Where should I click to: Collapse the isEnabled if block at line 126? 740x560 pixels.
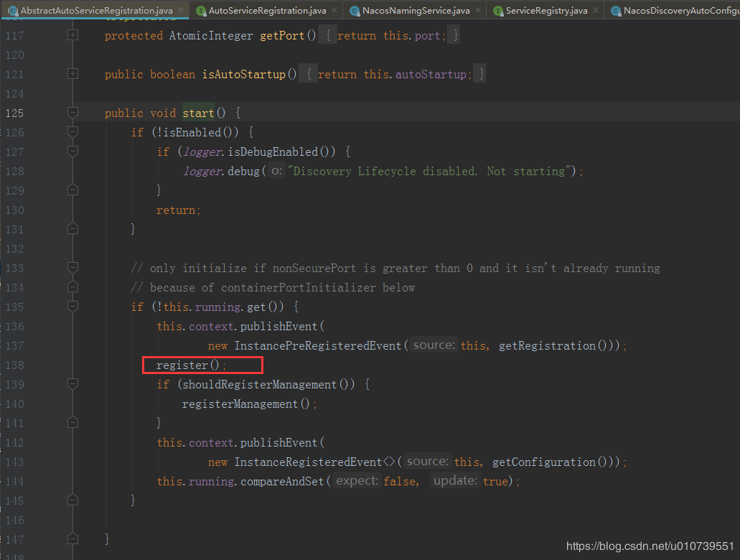coord(72,131)
